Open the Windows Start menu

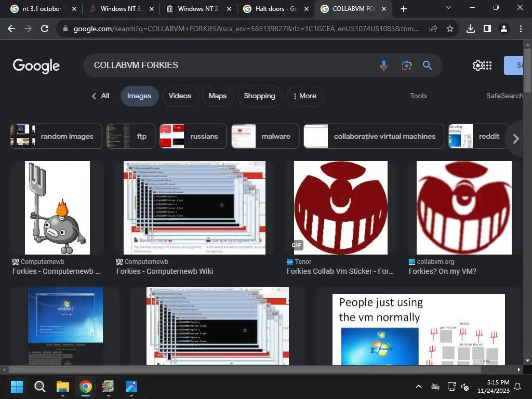[17, 387]
